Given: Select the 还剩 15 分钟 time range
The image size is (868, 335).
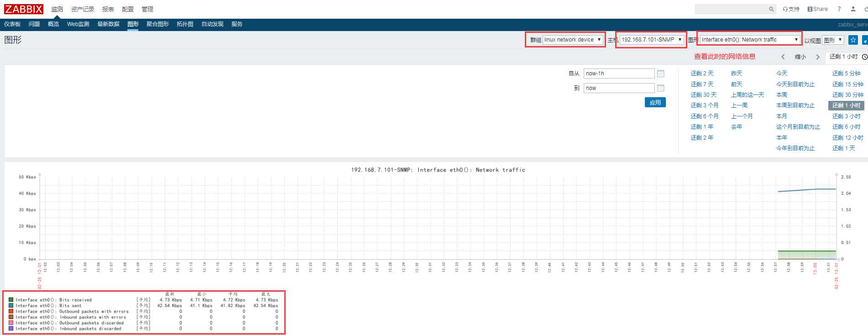Looking at the screenshot, I should point(847,84).
